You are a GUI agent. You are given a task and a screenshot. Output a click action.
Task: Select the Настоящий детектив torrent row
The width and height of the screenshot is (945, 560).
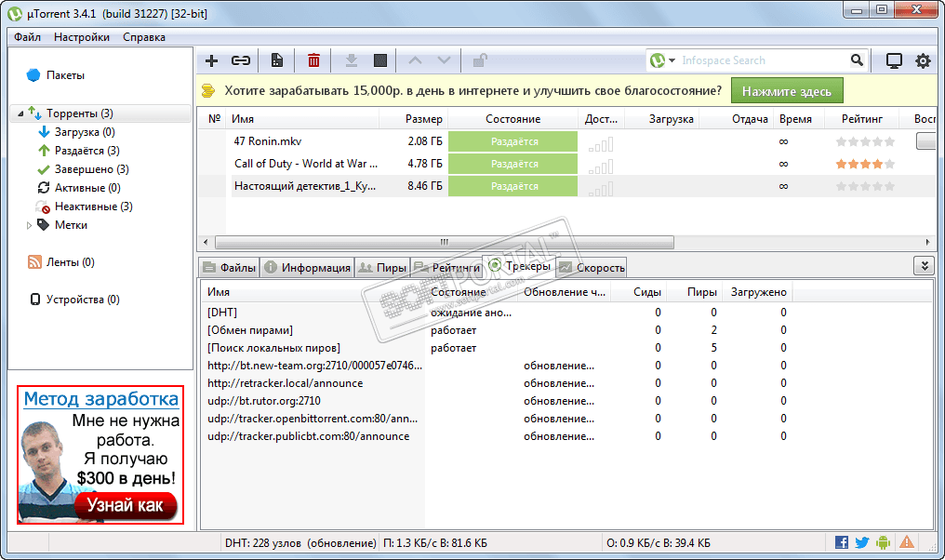pyautogui.click(x=566, y=186)
